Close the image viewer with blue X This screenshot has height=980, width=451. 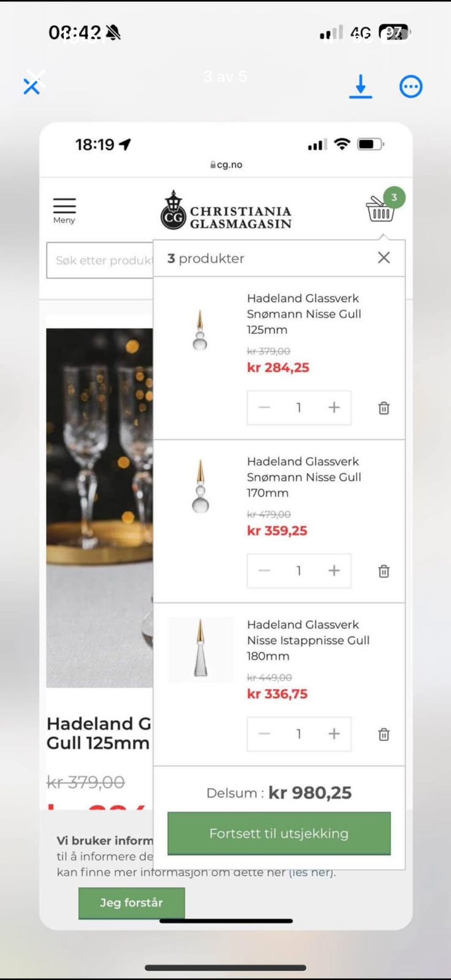31,86
